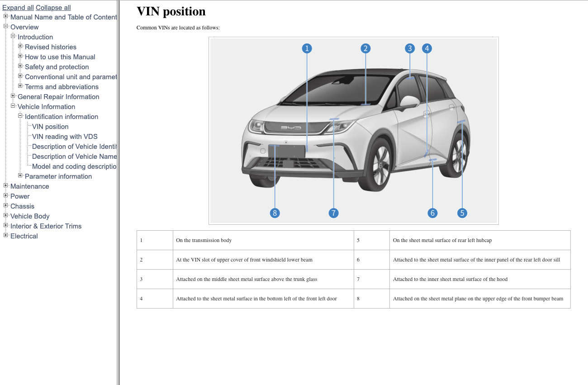Click the 'rear left hubcap' table cell

point(480,240)
